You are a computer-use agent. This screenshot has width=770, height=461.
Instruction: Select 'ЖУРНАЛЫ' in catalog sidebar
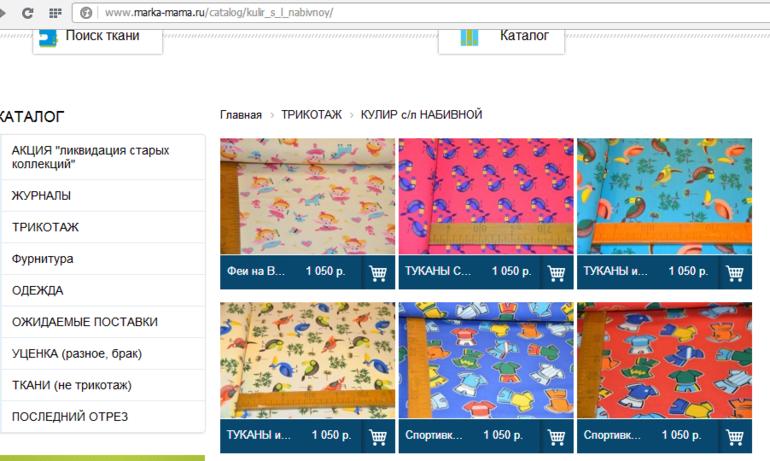[x=42, y=195]
